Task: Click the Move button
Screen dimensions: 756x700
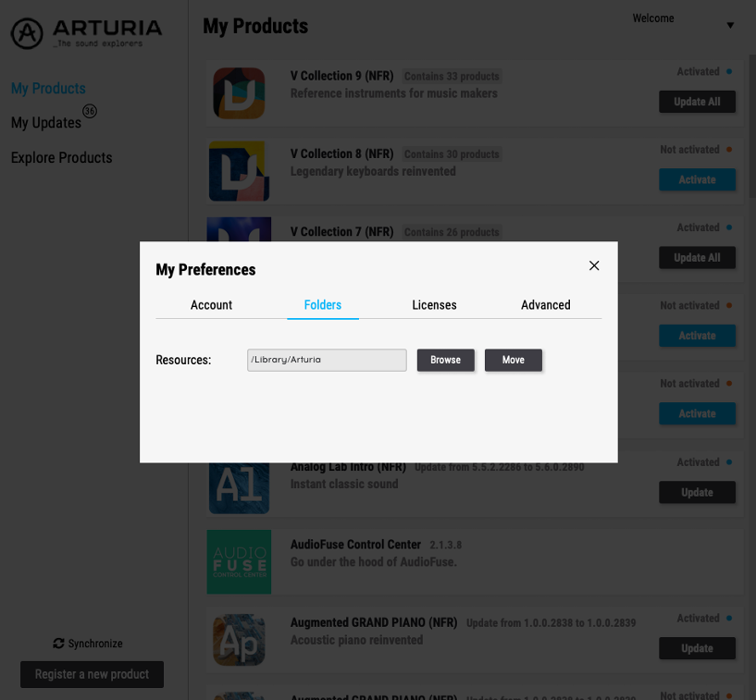Action: 513,360
